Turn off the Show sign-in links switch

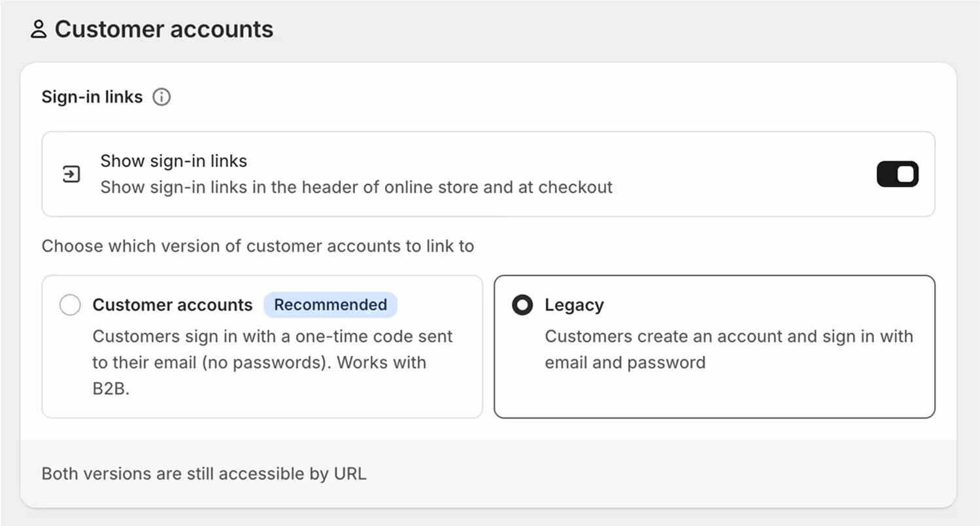pos(897,174)
